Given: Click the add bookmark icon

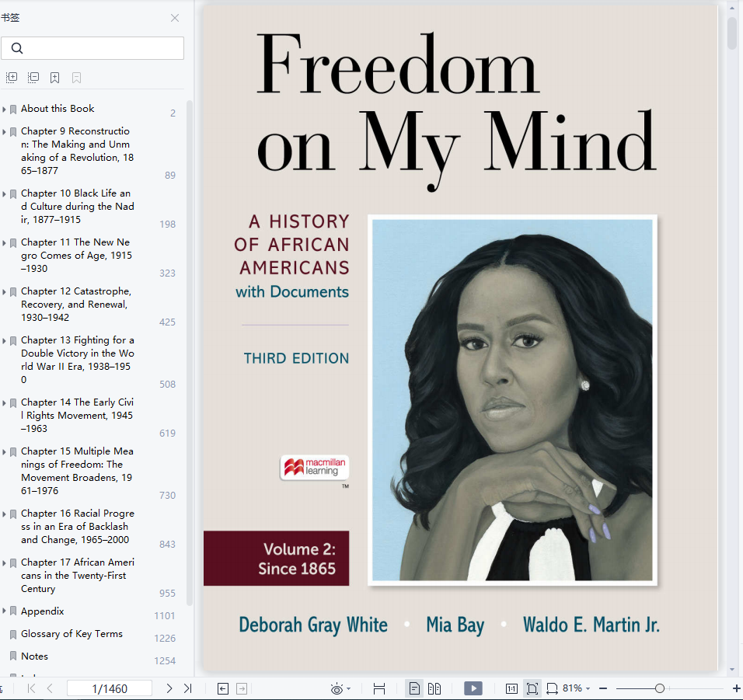Looking at the screenshot, I should [55, 78].
